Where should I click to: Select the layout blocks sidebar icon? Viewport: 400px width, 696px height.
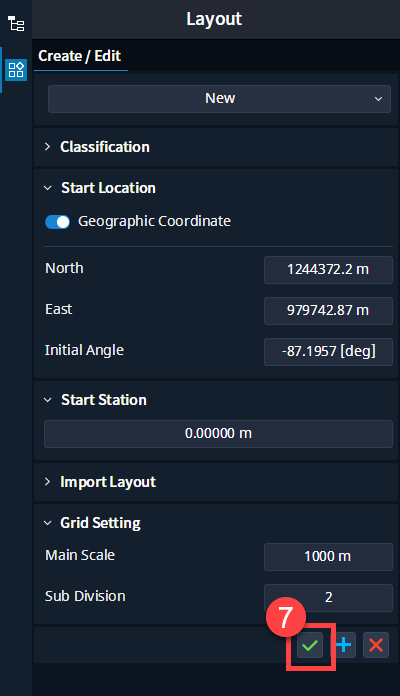(16, 70)
